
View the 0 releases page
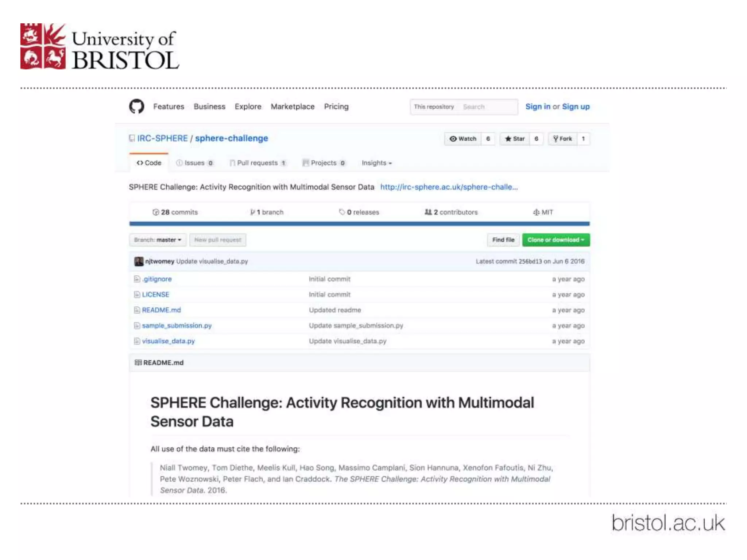[x=359, y=212]
